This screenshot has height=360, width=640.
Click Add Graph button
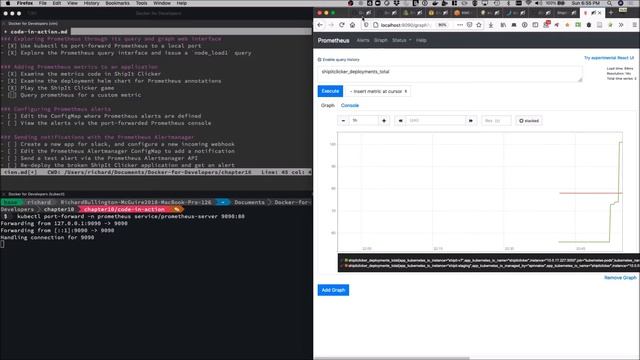(333, 290)
